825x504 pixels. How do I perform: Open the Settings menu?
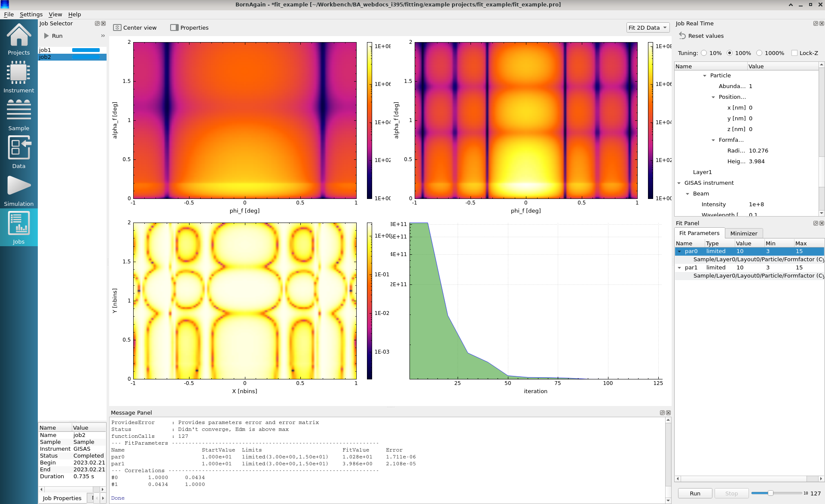pyautogui.click(x=31, y=15)
